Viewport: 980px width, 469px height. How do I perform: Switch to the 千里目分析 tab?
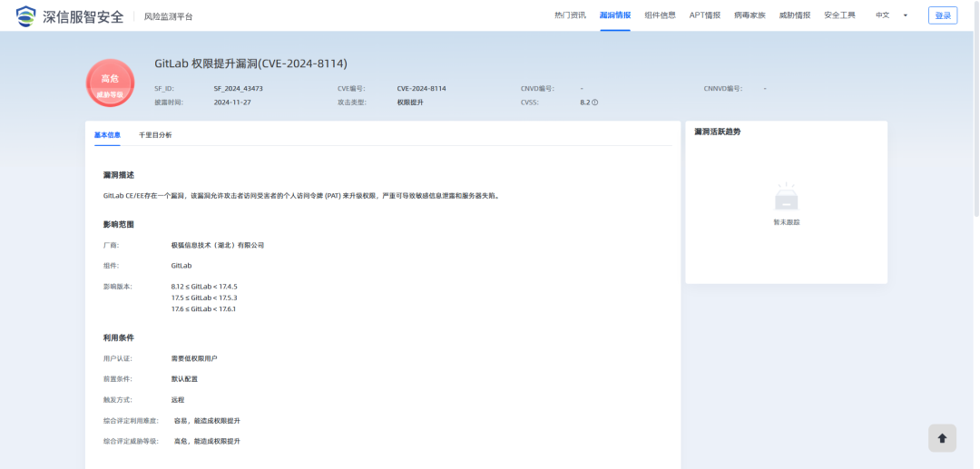pyautogui.click(x=155, y=135)
